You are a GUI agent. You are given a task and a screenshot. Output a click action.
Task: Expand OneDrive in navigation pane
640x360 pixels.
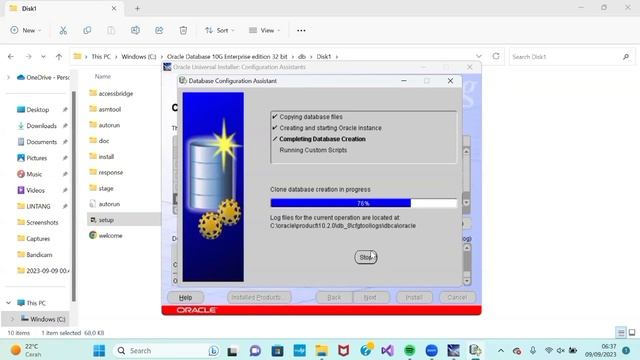(x=9, y=77)
